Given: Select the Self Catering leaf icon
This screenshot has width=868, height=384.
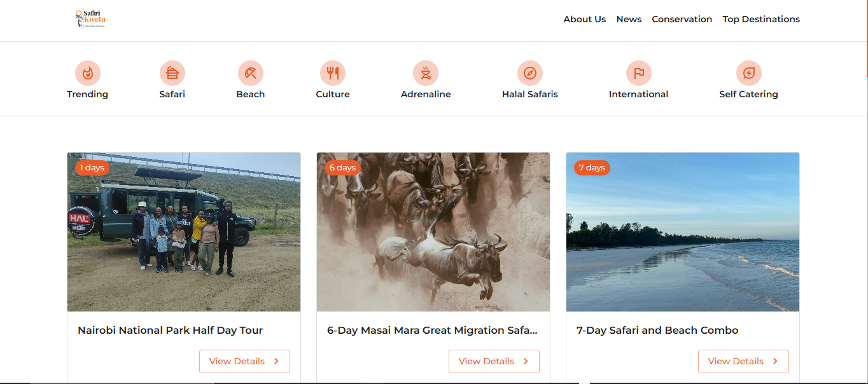Looking at the screenshot, I should tap(749, 73).
